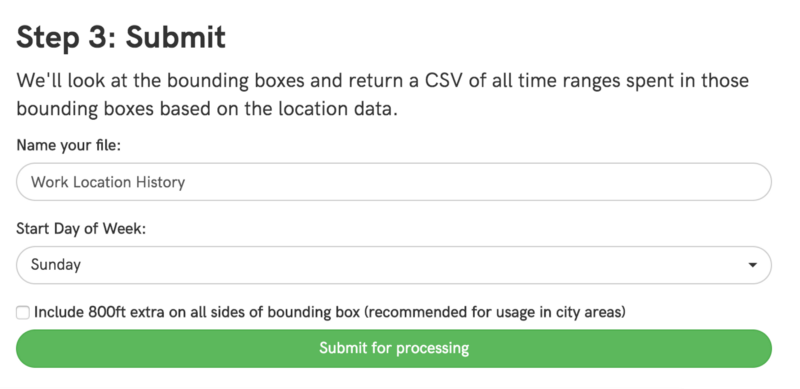
Task: Focus the Name your file text field
Action: pos(394,182)
